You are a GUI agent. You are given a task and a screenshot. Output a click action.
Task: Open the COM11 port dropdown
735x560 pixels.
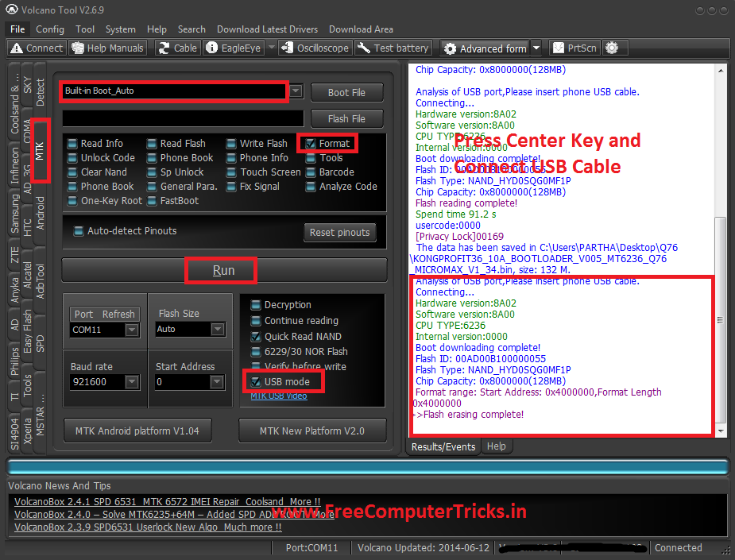point(132,330)
